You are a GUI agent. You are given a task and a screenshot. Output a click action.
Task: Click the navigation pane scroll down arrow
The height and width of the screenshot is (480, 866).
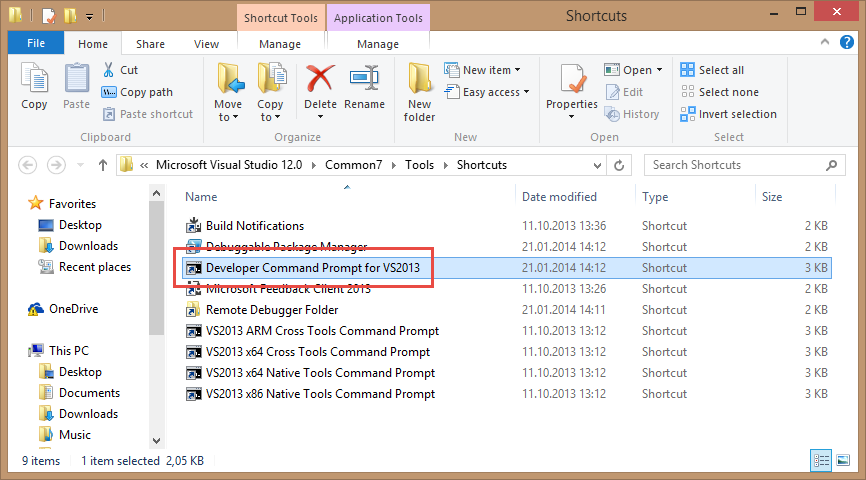click(157, 441)
